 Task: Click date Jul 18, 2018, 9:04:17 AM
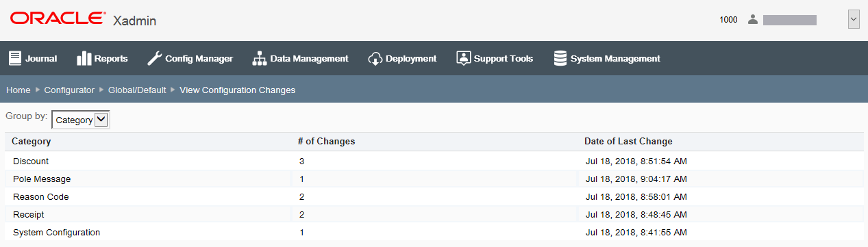pyautogui.click(x=636, y=179)
